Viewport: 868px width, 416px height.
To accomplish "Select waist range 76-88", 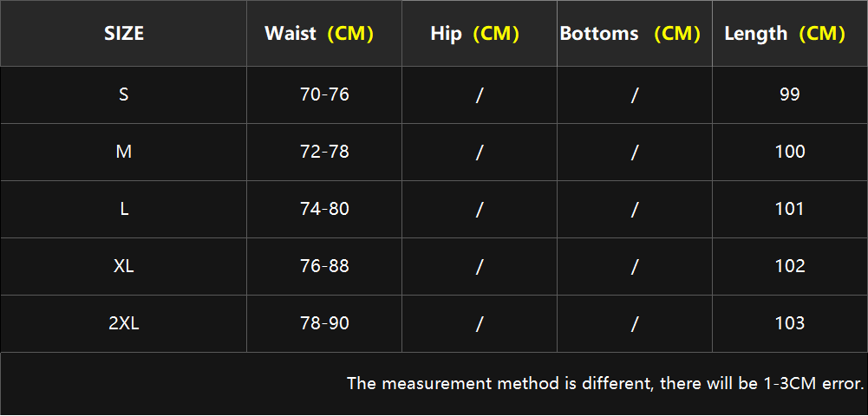I will pos(324,266).
